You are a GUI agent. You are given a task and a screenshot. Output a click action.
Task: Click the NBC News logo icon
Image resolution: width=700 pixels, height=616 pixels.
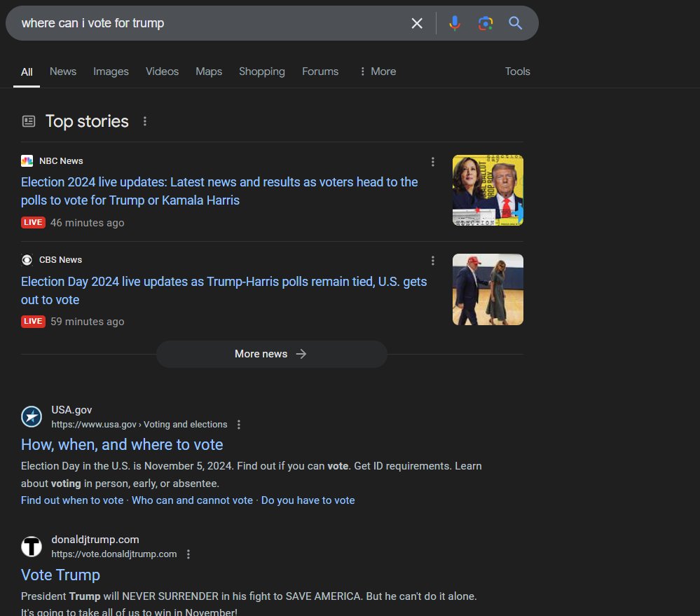pos(27,160)
